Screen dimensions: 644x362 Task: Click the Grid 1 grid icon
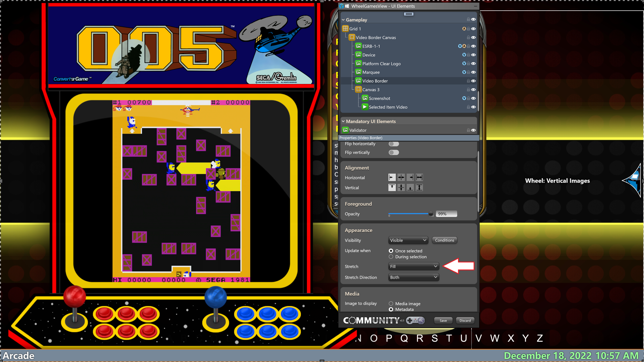[345, 29]
